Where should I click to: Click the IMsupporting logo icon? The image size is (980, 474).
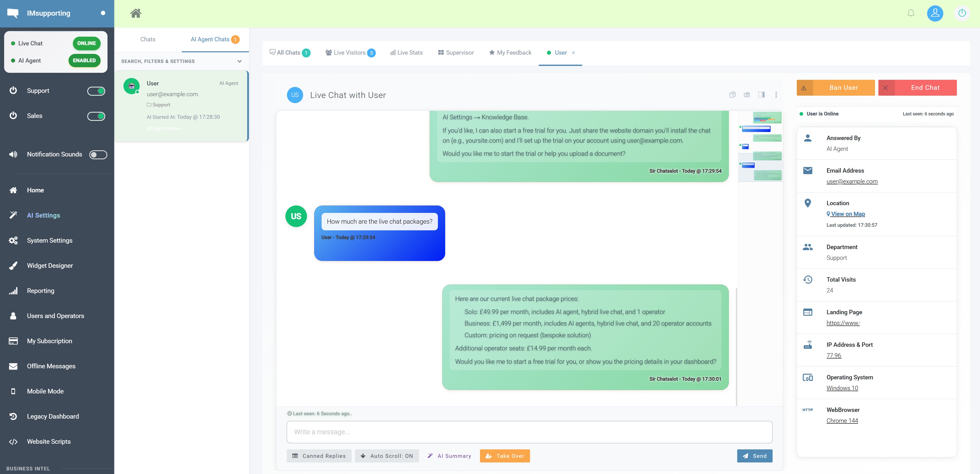(x=13, y=13)
